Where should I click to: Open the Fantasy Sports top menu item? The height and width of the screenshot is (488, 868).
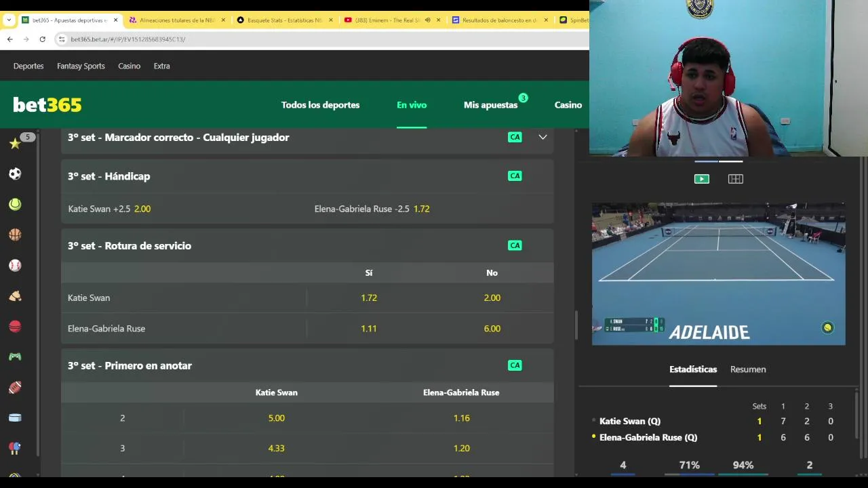[81, 66]
